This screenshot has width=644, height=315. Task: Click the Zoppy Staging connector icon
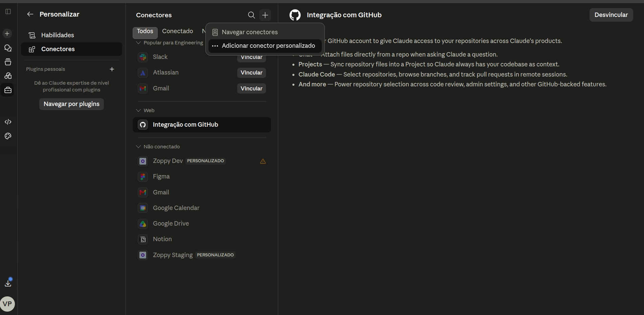tap(143, 255)
